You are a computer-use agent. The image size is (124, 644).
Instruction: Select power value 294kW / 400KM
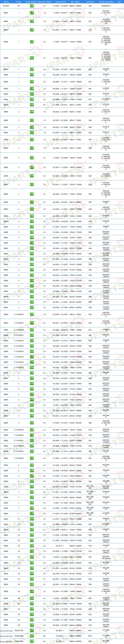[x=75, y=625]
